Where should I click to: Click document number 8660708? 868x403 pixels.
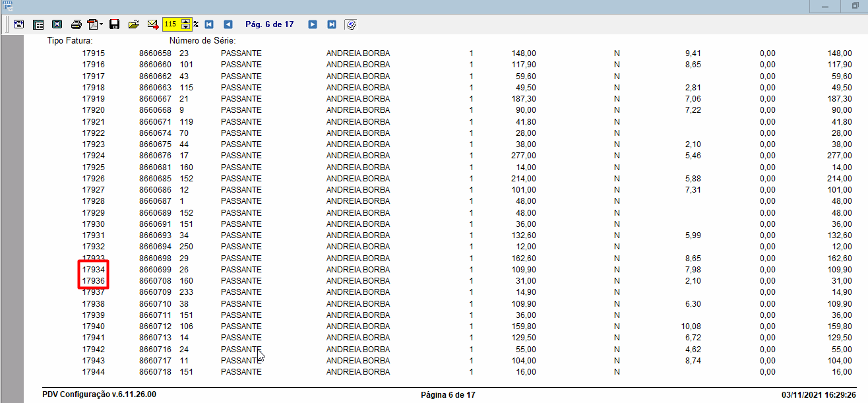pyautogui.click(x=155, y=281)
